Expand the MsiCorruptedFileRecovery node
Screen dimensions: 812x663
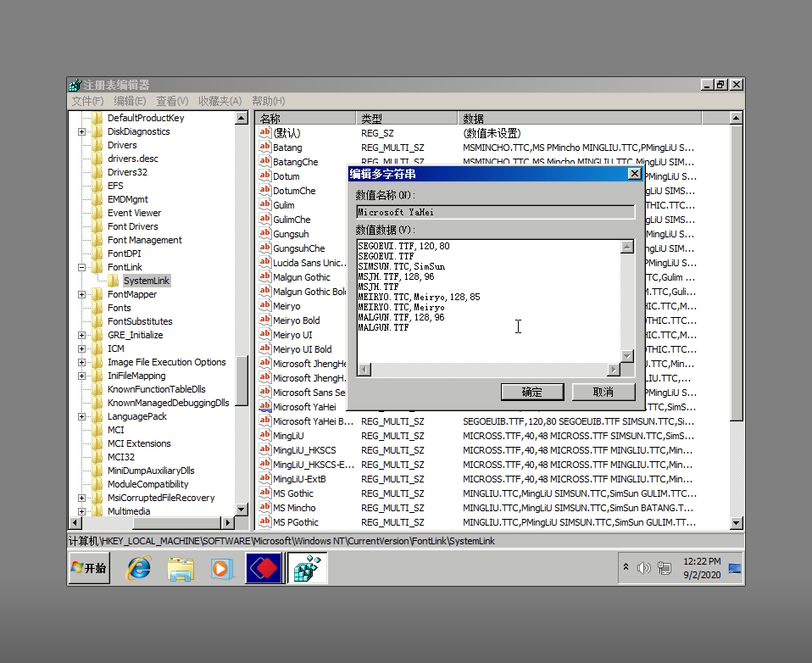(82, 498)
